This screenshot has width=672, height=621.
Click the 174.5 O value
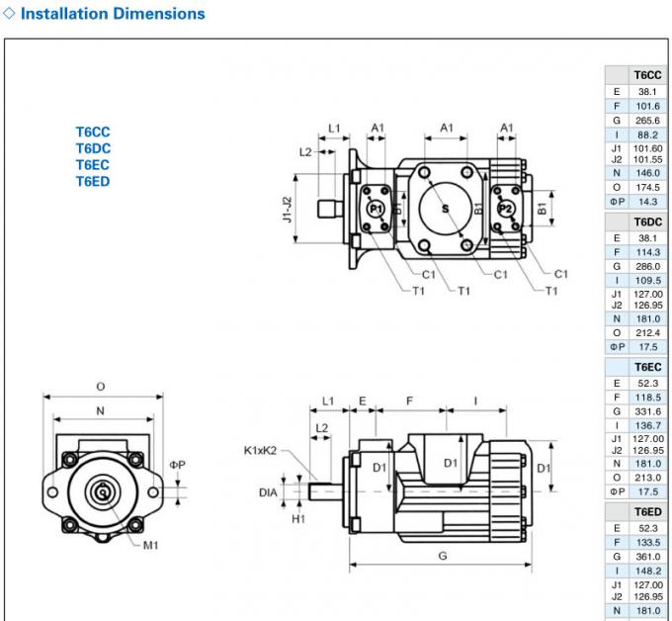pyautogui.click(x=647, y=188)
